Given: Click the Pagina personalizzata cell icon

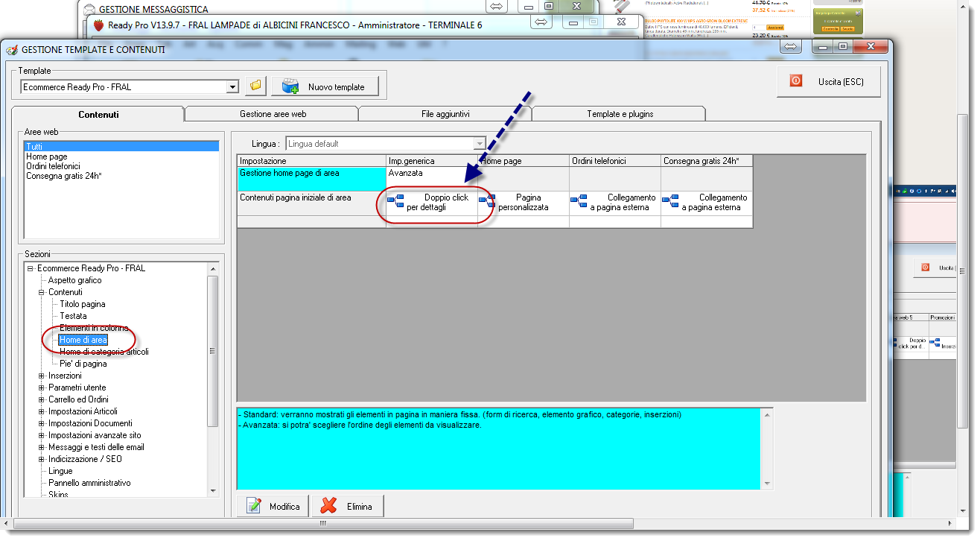Looking at the screenshot, I should tap(487, 200).
